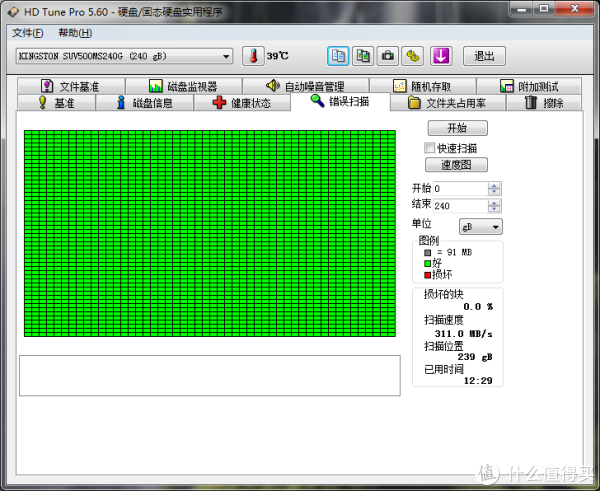Copy info to clipboard toolbar icon
Viewport: 600px width, 491px height.
pyautogui.click(x=338, y=56)
